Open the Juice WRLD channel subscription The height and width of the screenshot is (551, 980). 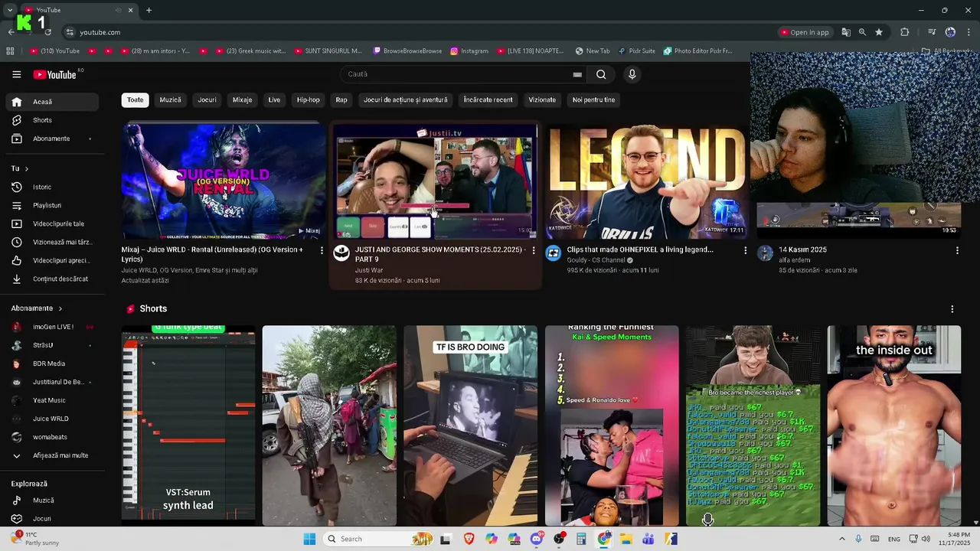click(x=52, y=419)
